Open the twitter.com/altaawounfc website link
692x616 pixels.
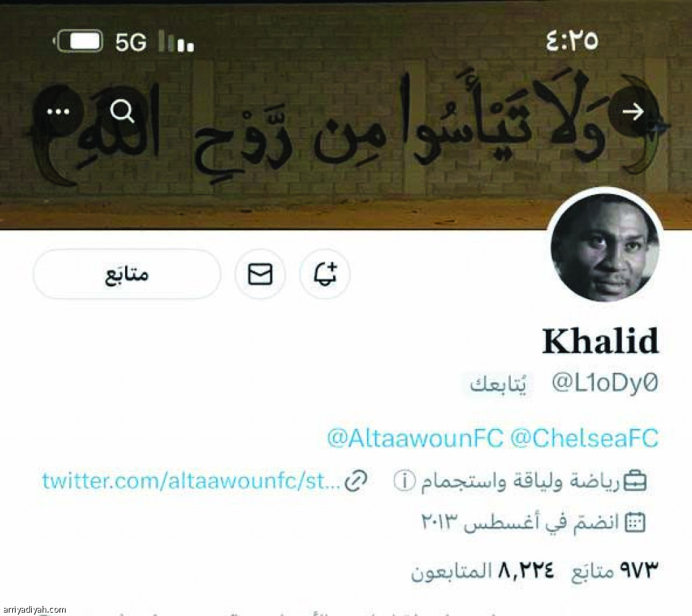pyautogui.click(x=191, y=481)
